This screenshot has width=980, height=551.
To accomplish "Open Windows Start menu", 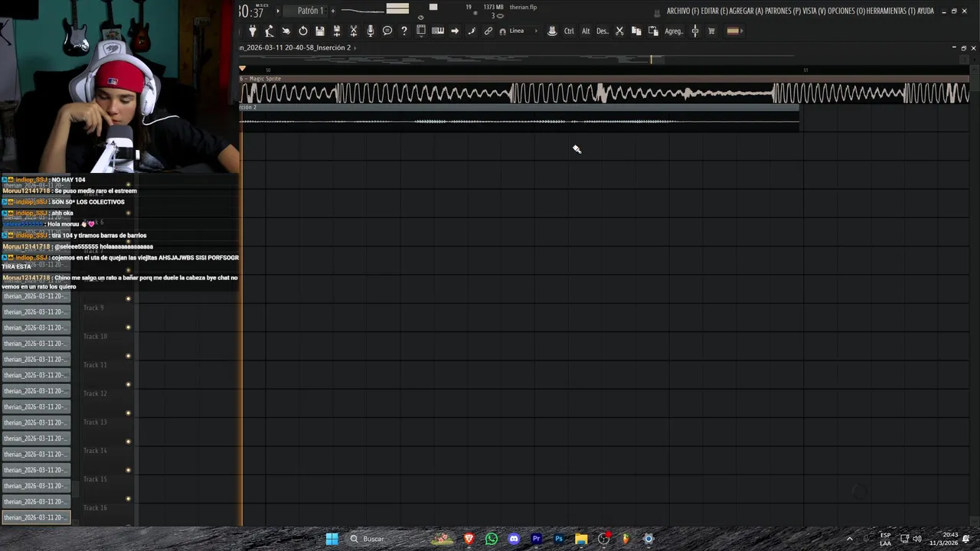I will point(332,539).
